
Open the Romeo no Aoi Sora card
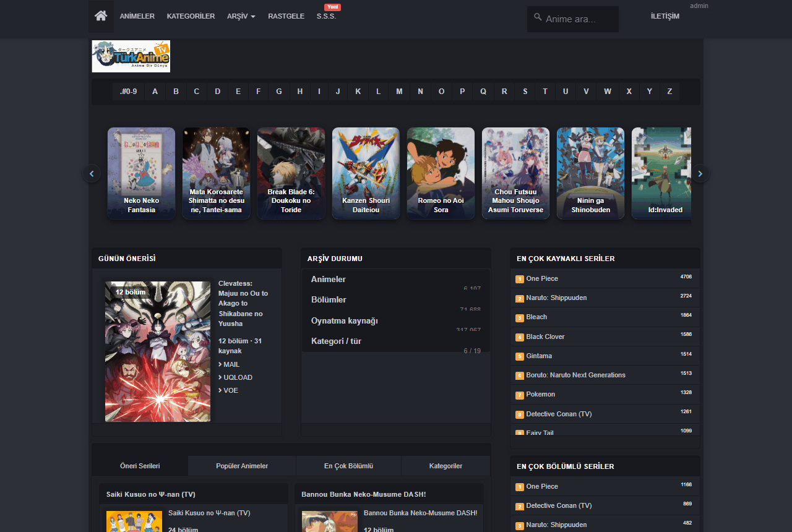pos(441,173)
